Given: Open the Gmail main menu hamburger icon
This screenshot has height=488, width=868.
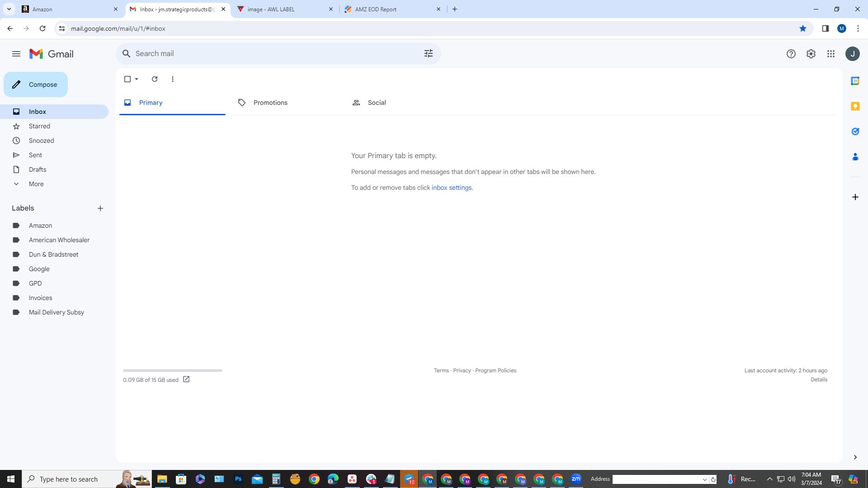Looking at the screenshot, I should click(x=16, y=54).
